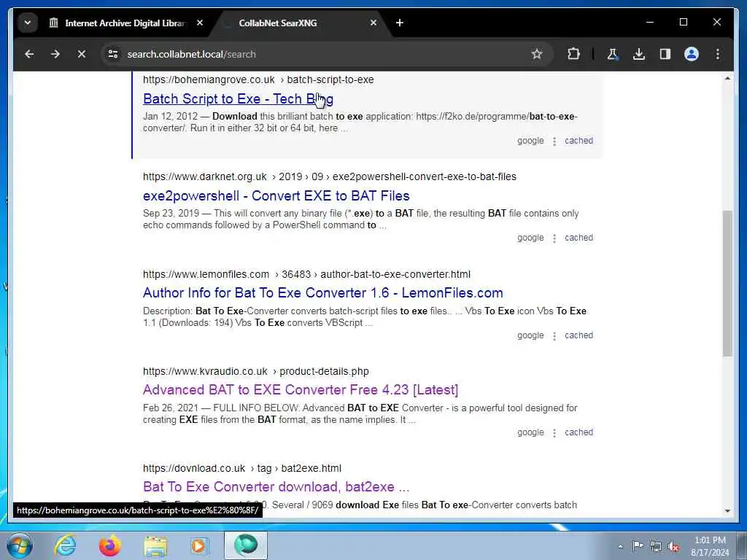Screen dimensions: 747x560
Task: Open Author Info for Bat To Exe Converter 1.6
Action: 323,293
